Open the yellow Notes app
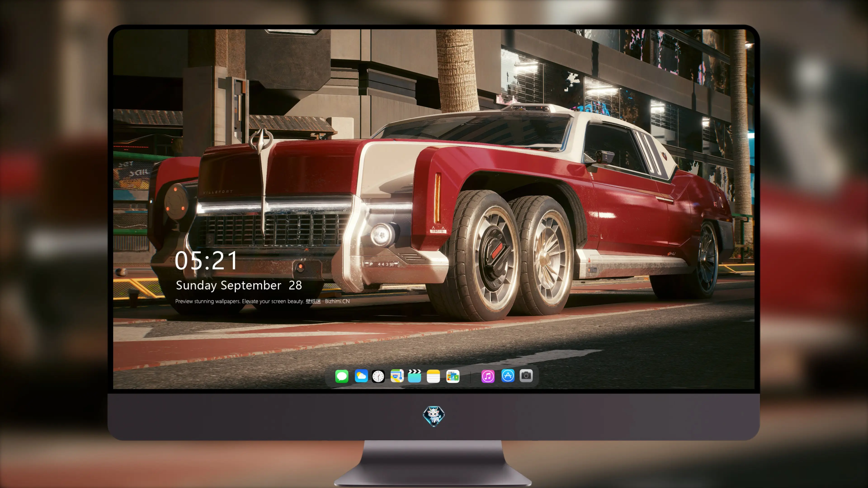Viewport: 868px width, 488px height. coord(433,376)
